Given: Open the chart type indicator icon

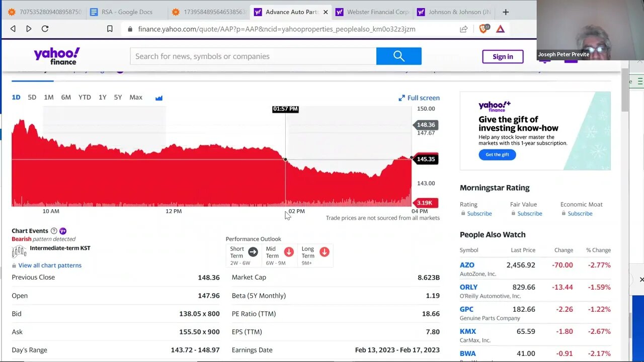Looking at the screenshot, I should (x=159, y=98).
